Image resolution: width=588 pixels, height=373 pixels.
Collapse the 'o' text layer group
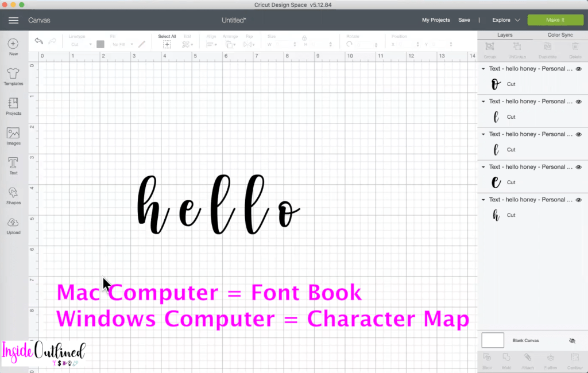point(483,69)
